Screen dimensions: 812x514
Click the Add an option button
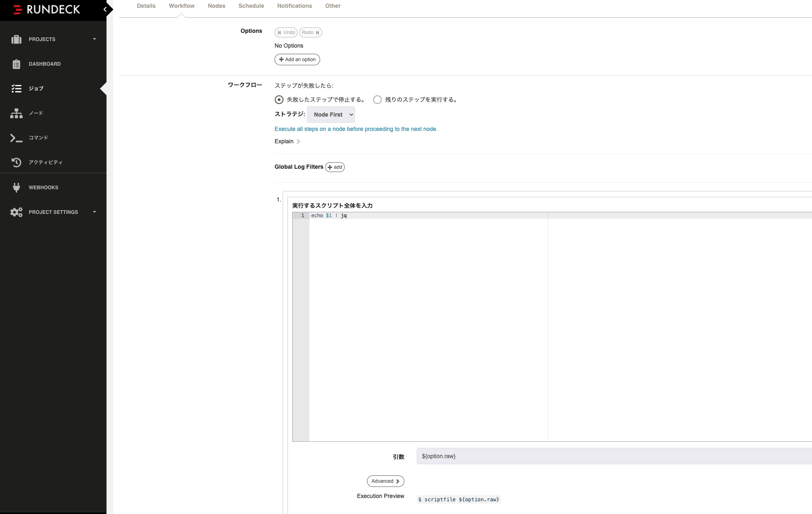point(297,60)
